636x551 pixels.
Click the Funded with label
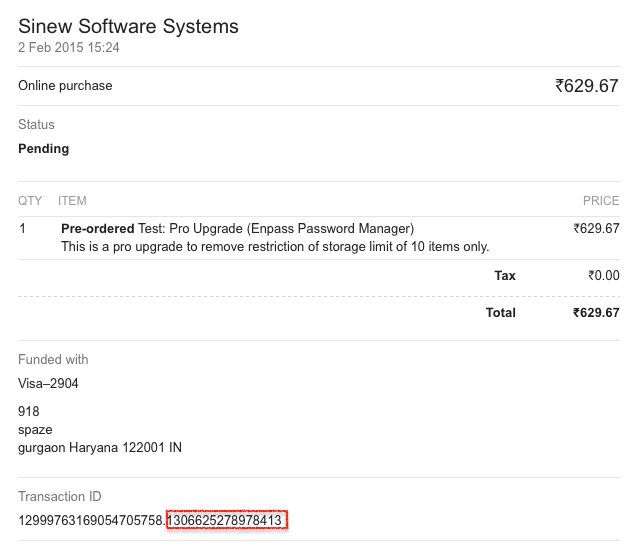click(53, 359)
